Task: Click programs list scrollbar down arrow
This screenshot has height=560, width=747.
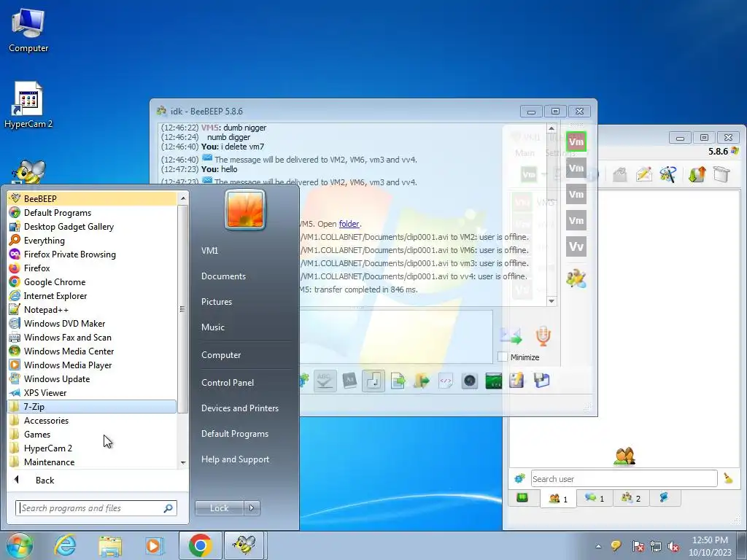Action: pyautogui.click(x=182, y=462)
